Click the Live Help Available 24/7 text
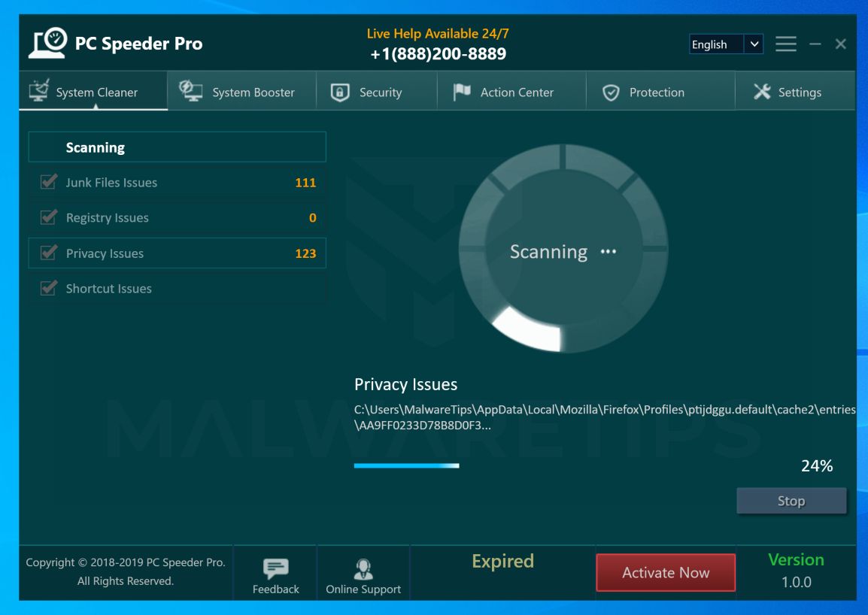The width and height of the screenshot is (868, 615). coord(437,34)
